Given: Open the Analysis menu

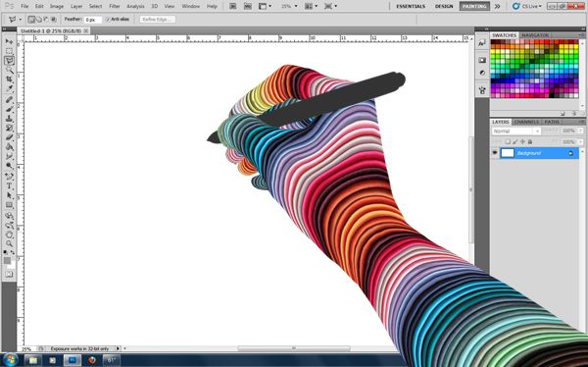Looking at the screenshot, I should click(135, 6).
